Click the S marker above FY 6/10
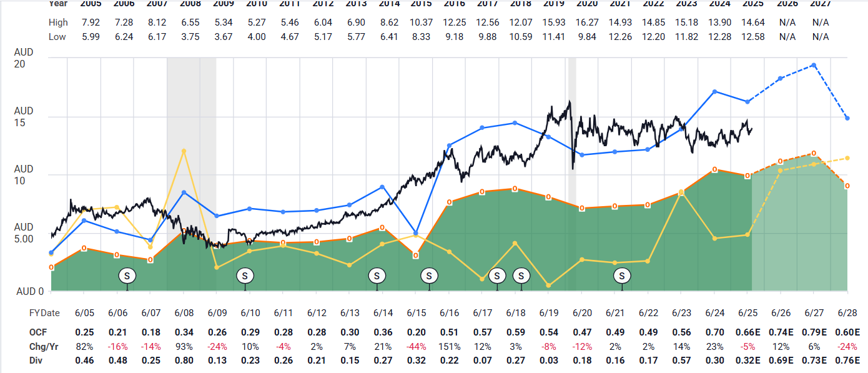The width and height of the screenshot is (868, 373). [245, 276]
